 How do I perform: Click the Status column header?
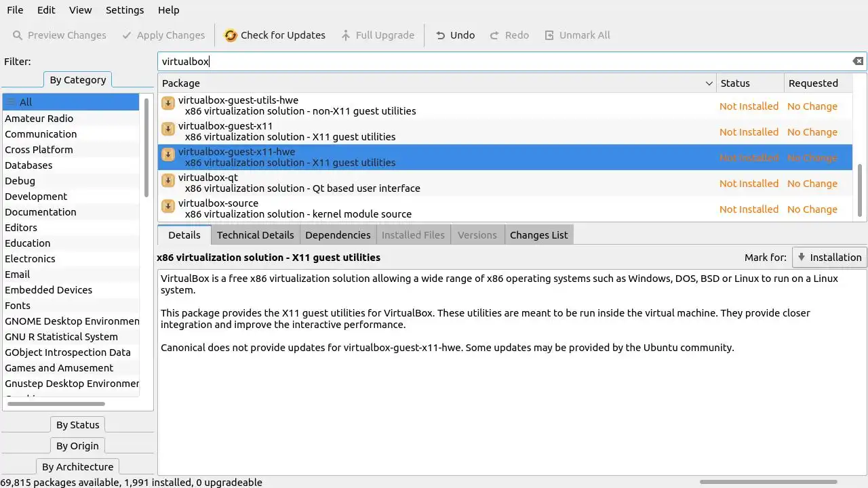749,83
